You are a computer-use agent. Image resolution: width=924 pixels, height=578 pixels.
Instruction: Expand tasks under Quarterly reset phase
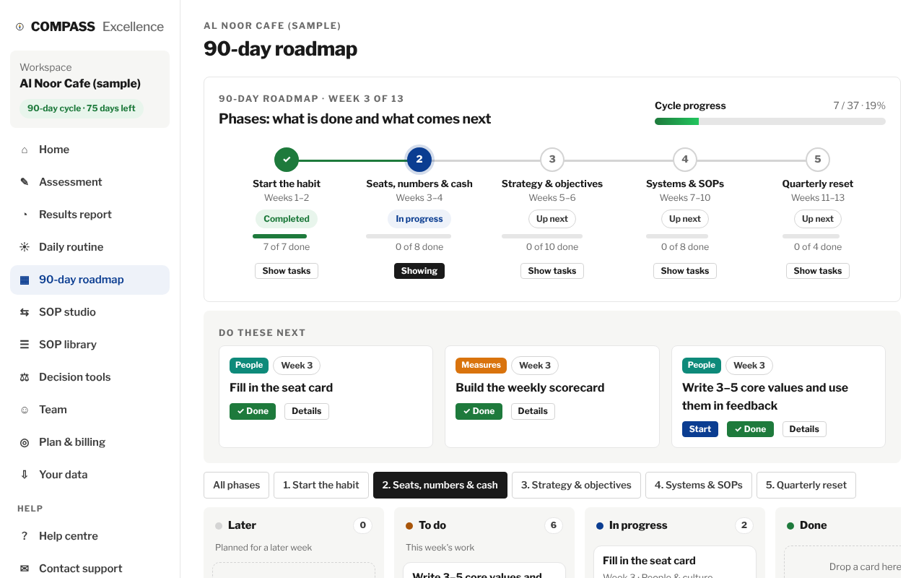(818, 271)
